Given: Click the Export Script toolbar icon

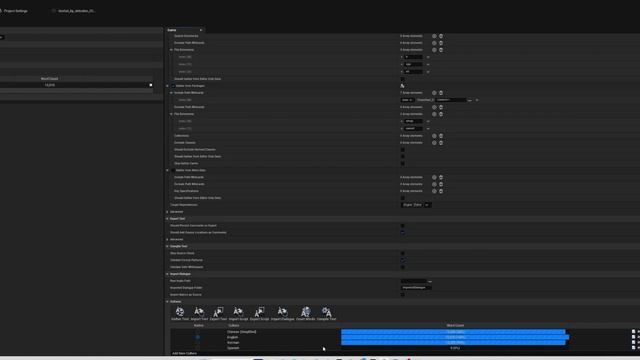Looking at the screenshot, I should click(259, 313).
